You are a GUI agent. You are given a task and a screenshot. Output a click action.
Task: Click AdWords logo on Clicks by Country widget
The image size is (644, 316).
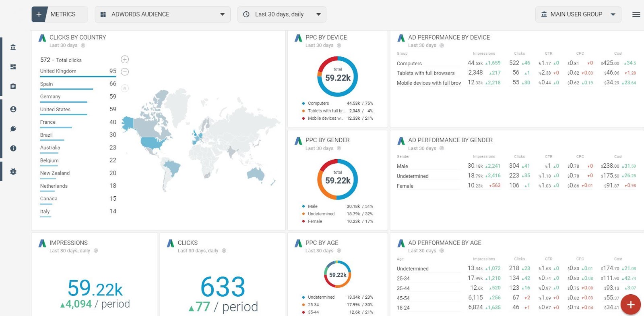click(42, 38)
